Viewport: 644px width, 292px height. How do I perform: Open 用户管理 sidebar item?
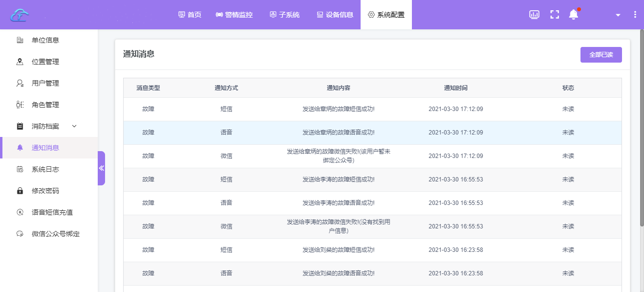[45, 83]
